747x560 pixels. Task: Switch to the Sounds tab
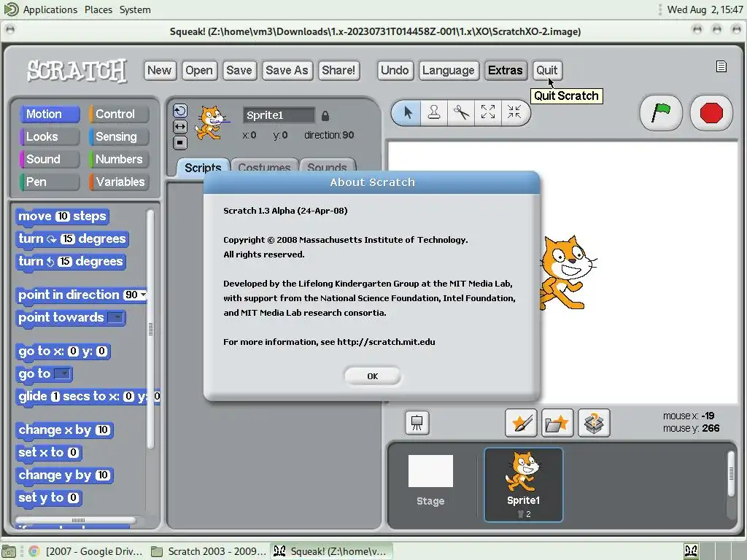coord(328,166)
